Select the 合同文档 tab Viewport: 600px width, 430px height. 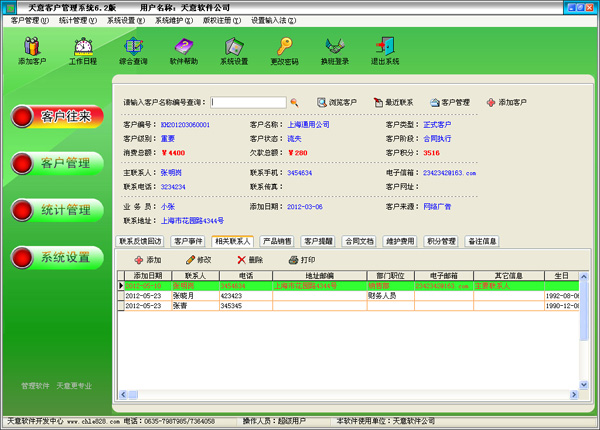[359, 241]
